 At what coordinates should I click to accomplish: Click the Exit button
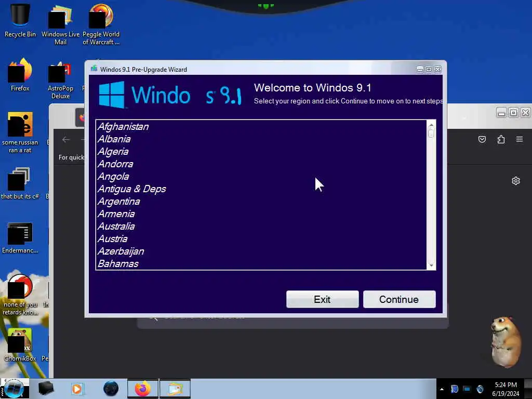pyautogui.click(x=322, y=299)
